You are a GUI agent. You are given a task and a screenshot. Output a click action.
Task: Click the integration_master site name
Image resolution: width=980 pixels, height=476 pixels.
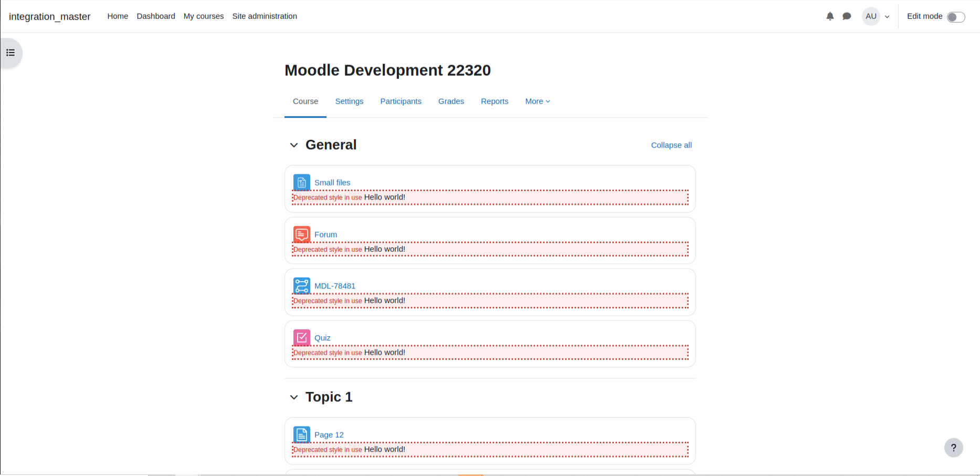pyautogui.click(x=50, y=16)
